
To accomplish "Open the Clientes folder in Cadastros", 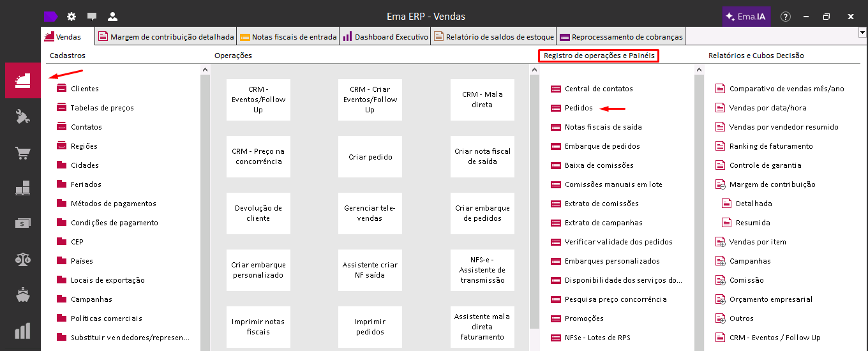I will click(84, 89).
